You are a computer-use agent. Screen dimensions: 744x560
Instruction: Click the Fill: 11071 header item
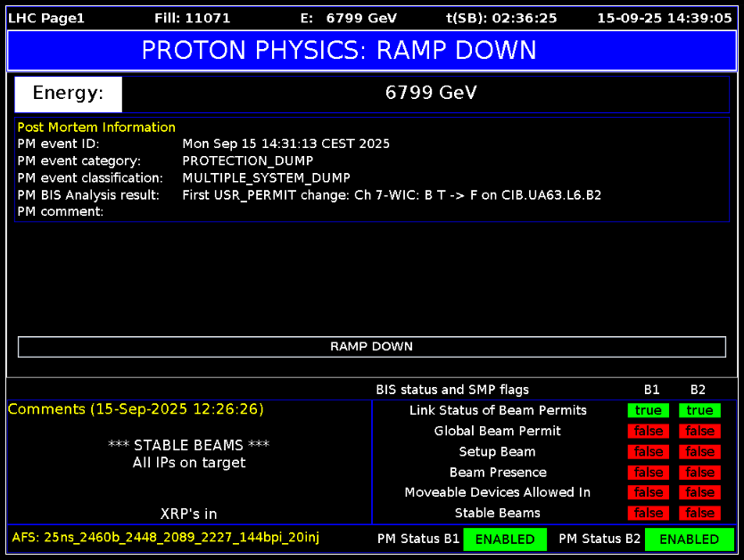(x=193, y=18)
